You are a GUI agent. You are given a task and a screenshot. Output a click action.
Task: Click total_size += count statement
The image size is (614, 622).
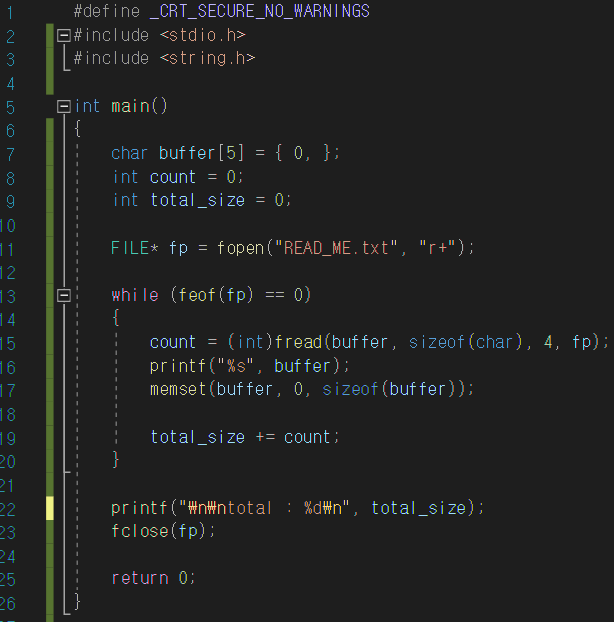(x=245, y=437)
